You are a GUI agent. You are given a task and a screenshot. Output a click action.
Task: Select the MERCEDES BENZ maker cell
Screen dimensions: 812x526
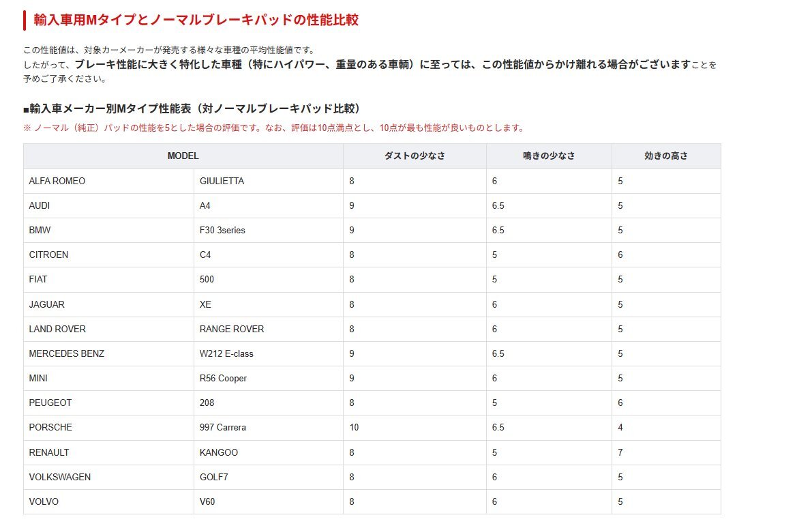pyautogui.click(x=67, y=354)
